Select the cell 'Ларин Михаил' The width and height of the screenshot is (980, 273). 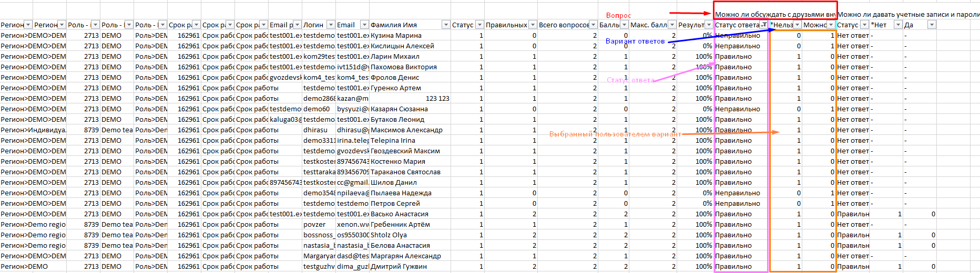tap(410, 56)
